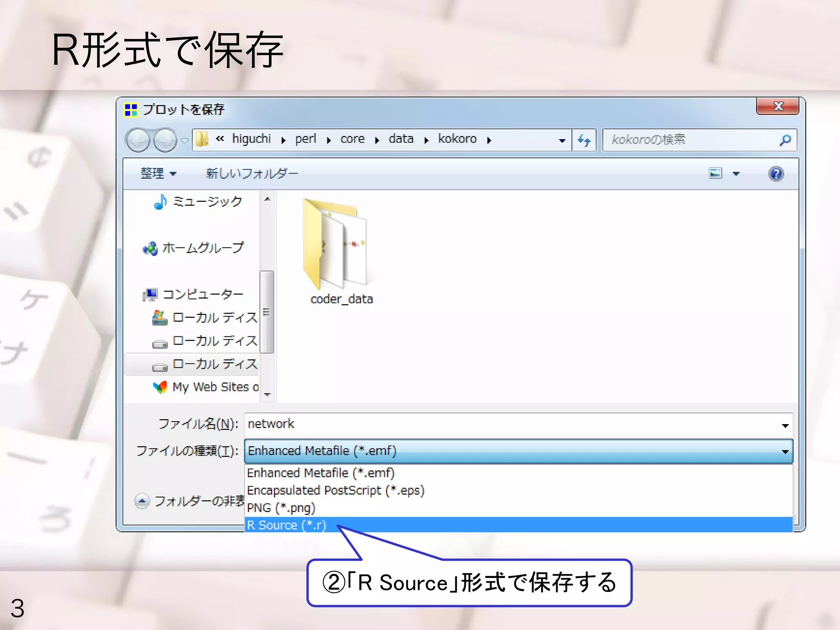Click 新しいフォルダー button
This screenshot has width=840, height=630.
[252, 173]
